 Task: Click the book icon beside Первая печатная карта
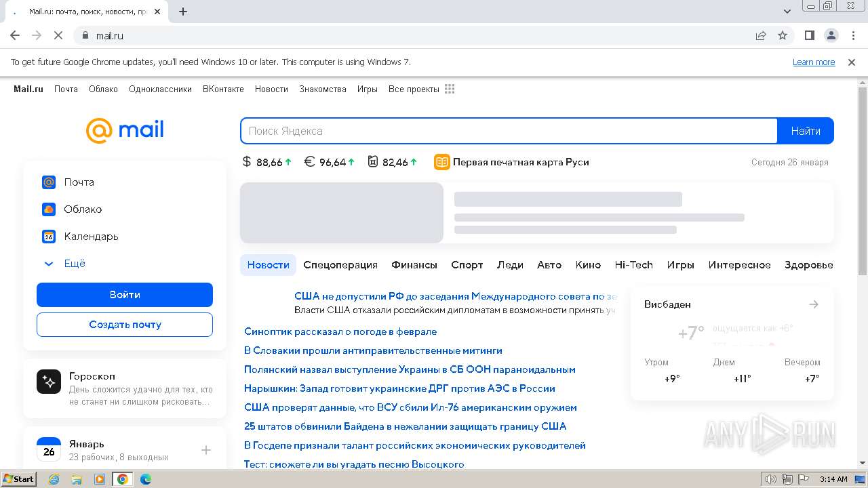(x=442, y=162)
